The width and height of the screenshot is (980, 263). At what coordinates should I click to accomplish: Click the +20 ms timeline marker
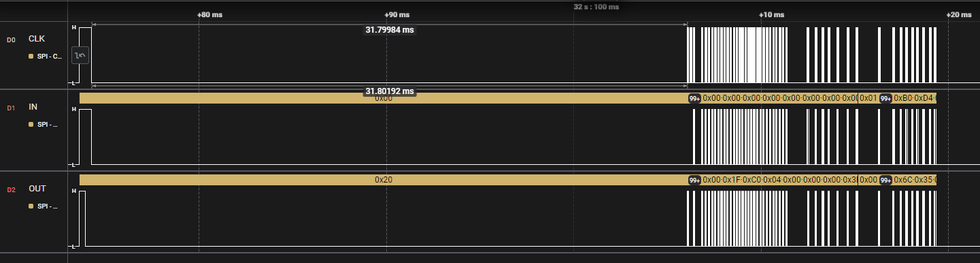(959, 14)
